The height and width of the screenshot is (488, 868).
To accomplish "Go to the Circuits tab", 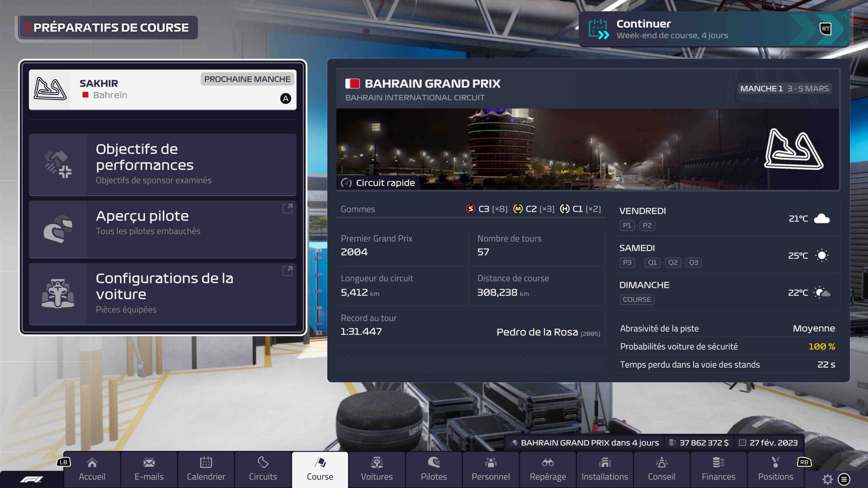I will (x=263, y=469).
